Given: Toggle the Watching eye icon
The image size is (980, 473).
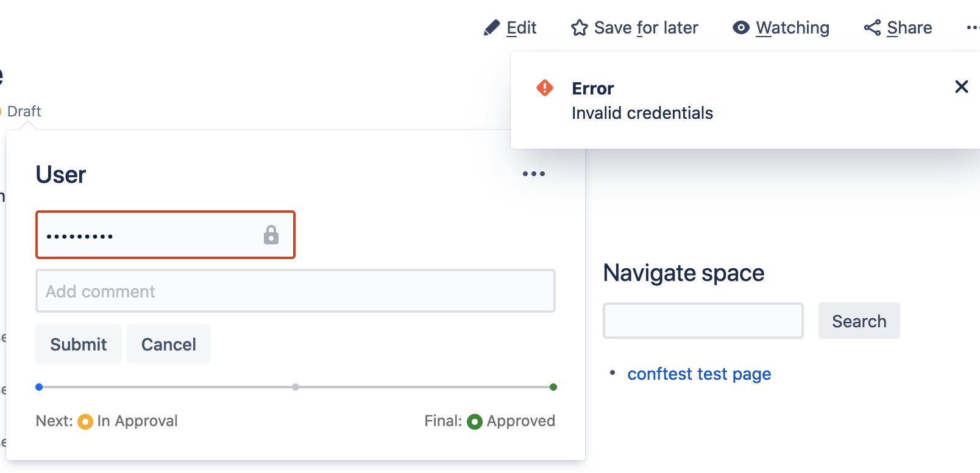Looking at the screenshot, I should tap(740, 27).
